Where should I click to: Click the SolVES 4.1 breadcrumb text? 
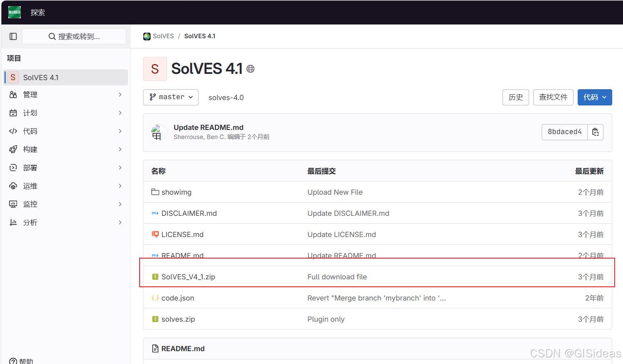[x=200, y=36]
